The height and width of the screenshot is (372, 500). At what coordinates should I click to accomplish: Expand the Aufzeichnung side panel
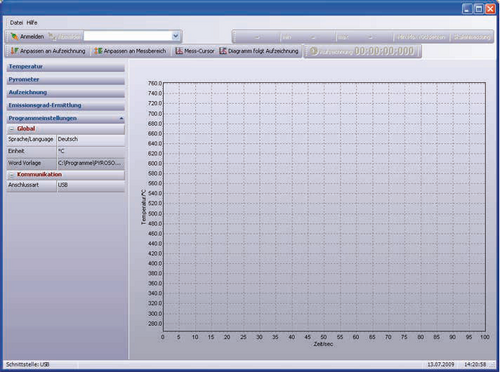click(x=66, y=92)
